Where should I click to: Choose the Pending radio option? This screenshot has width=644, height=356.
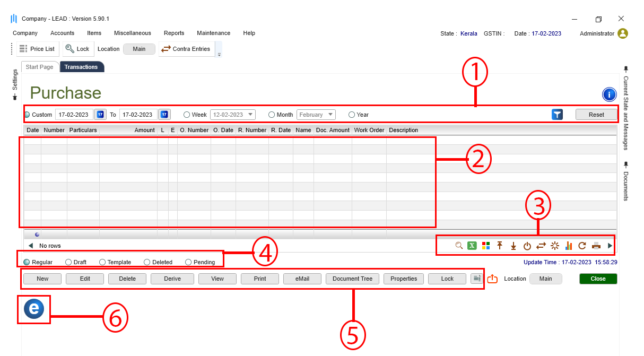188,262
